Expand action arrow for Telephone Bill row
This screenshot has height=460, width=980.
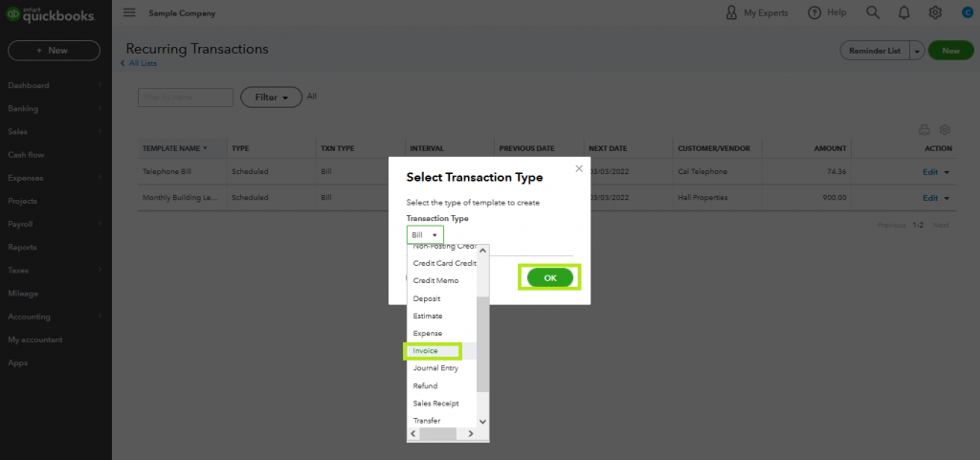coord(947,172)
